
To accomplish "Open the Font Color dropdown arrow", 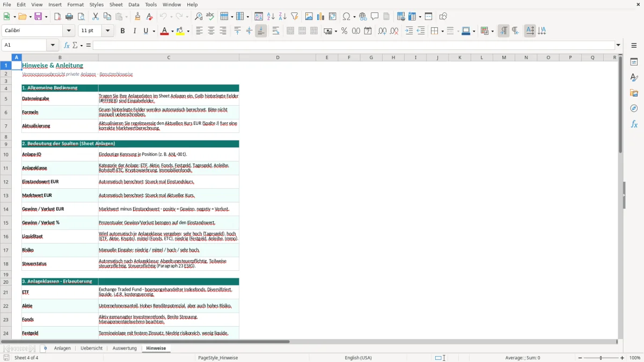I will point(173,31).
